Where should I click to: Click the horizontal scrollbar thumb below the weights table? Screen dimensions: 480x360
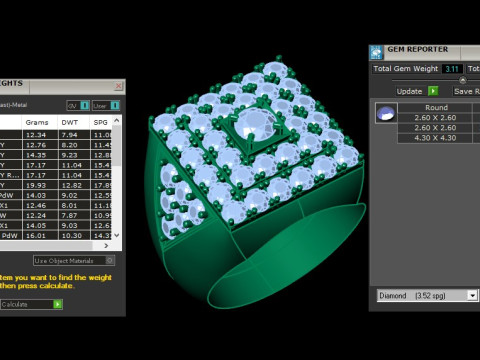coord(46,246)
